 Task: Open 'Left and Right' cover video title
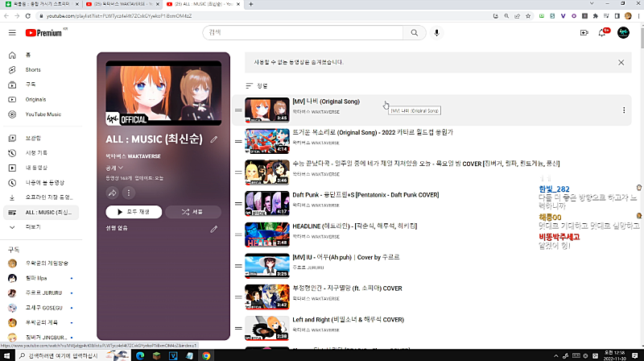click(348, 319)
